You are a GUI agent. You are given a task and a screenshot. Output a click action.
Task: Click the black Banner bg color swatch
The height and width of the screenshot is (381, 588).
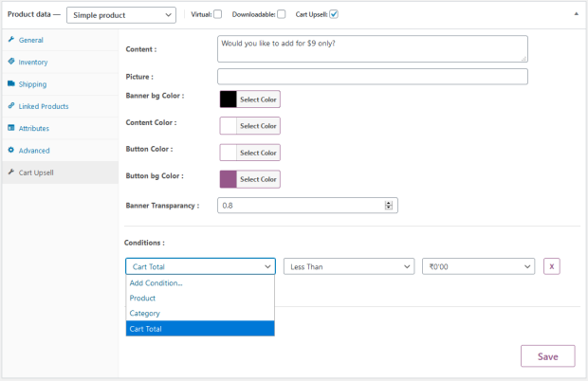(x=229, y=100)
